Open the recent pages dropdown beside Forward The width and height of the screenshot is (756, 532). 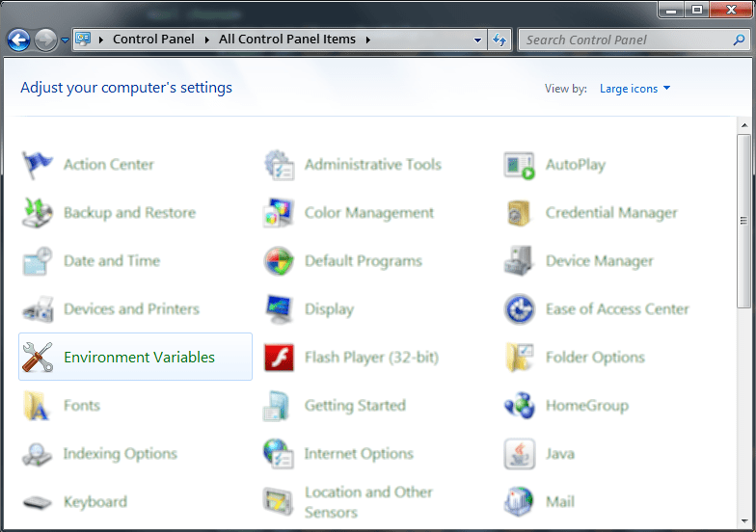(66, 40)
